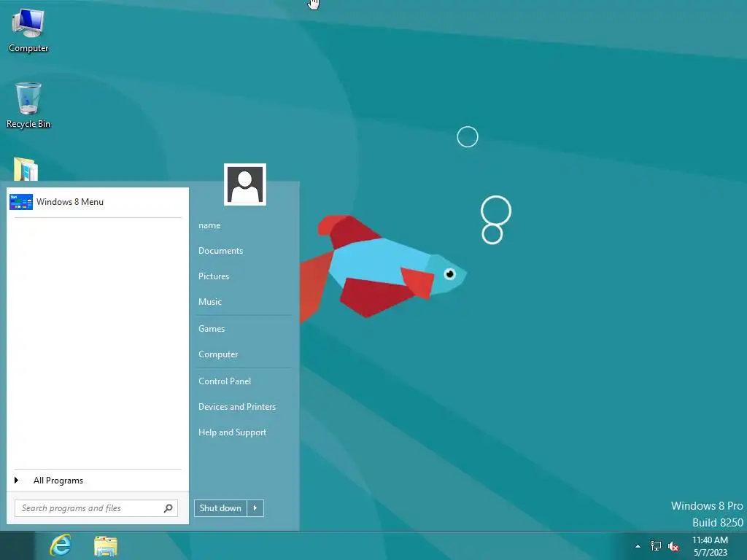
Task: Launch Windows 8 Menu program entry
Action: click(x=98, y=202)
